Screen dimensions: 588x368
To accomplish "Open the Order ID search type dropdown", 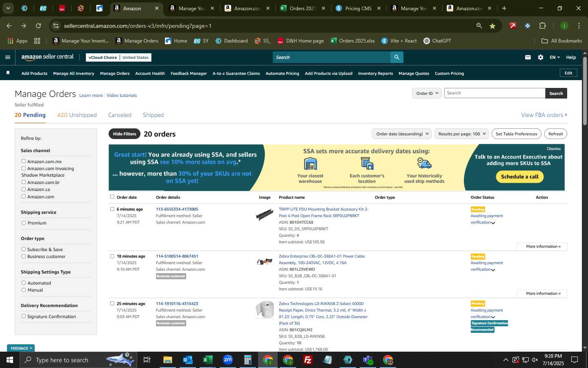I will click(x=427, y=93).
